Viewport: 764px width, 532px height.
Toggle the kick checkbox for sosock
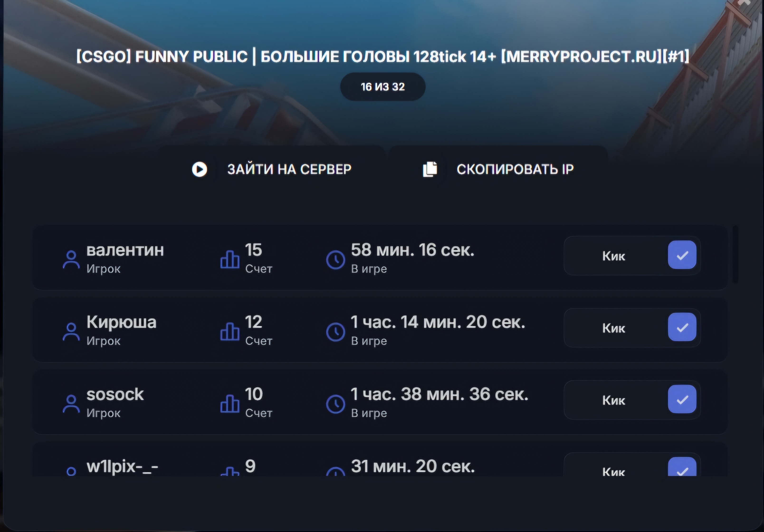682,399
